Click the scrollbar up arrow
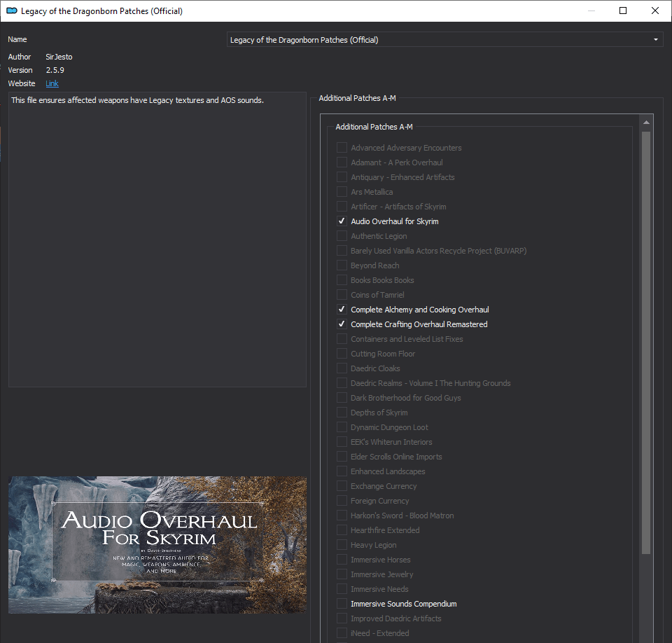This screenshot has height=643, width=672. tap(646, 123)
